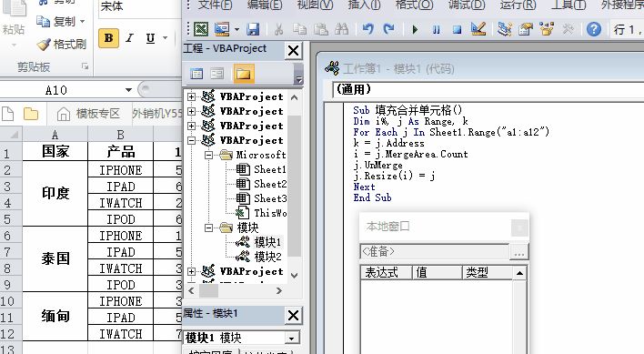Expand the first VBAProject tree node

[191, 97]
